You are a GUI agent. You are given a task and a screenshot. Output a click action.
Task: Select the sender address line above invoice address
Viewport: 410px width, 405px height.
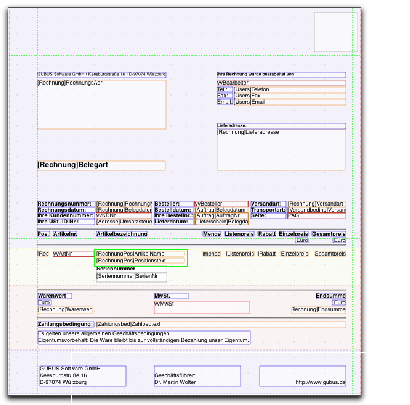click(x=102, y=75)
